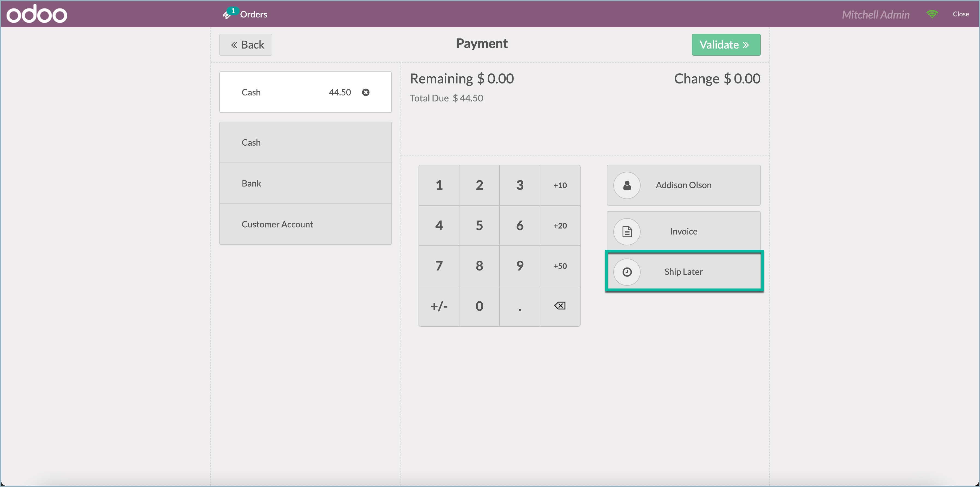Click the Orders ticket icon with badge
The width and height of the screenshot is (980, 487).
[x=229, y=14]
